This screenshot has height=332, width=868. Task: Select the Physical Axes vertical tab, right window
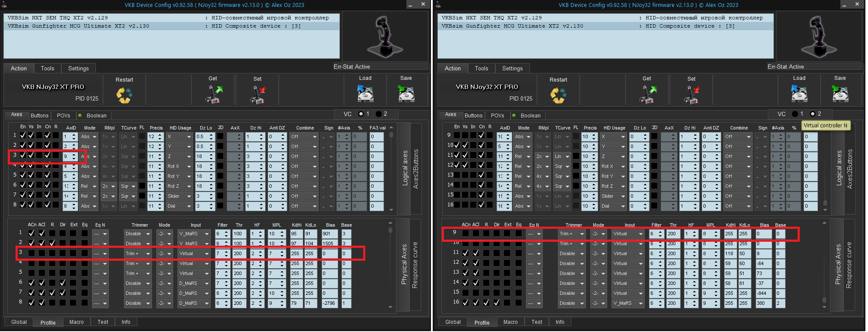[x=838, y=264]
